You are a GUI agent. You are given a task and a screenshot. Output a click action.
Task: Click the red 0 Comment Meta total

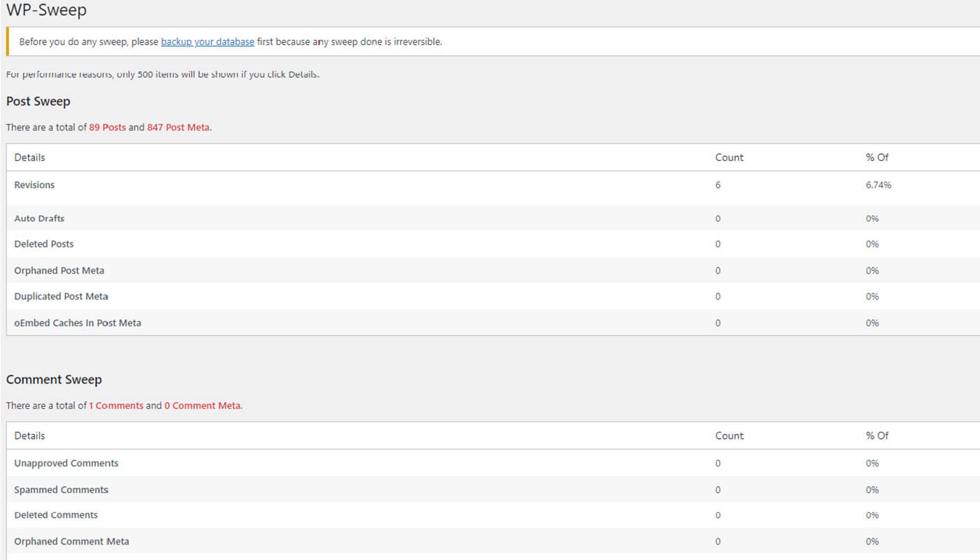(203, 405)
